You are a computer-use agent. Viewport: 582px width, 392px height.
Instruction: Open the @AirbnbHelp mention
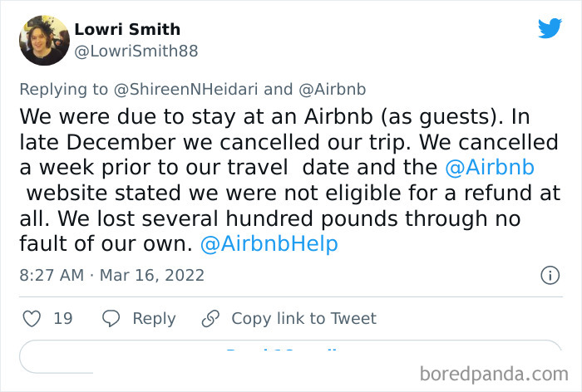[x=269, y=244]
